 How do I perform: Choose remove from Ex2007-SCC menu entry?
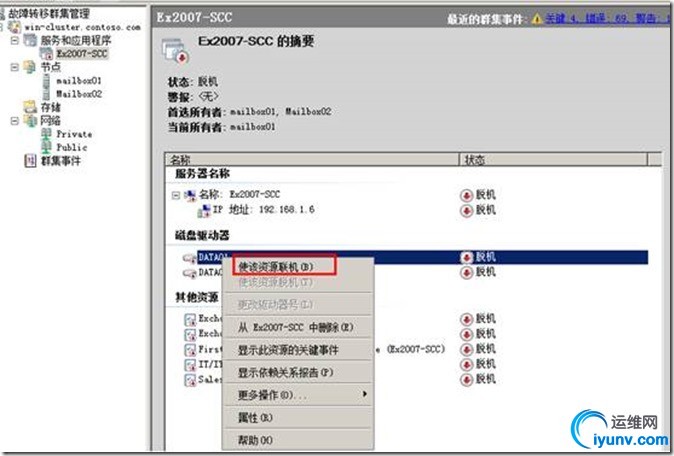pos(296,327)
